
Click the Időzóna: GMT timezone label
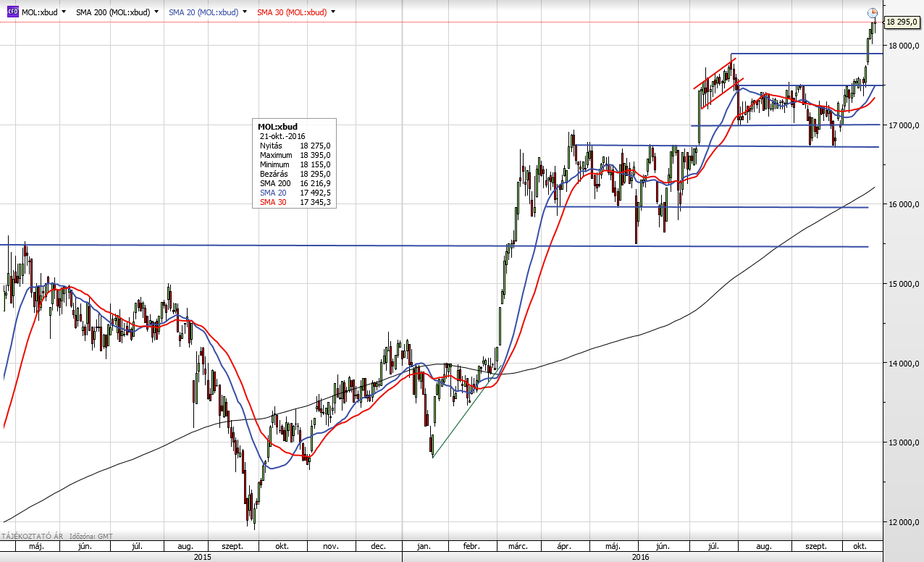(90, 536)
